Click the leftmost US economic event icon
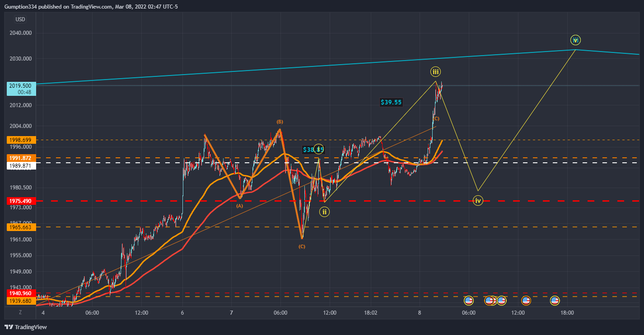The image size is (644, 335). 469,300
